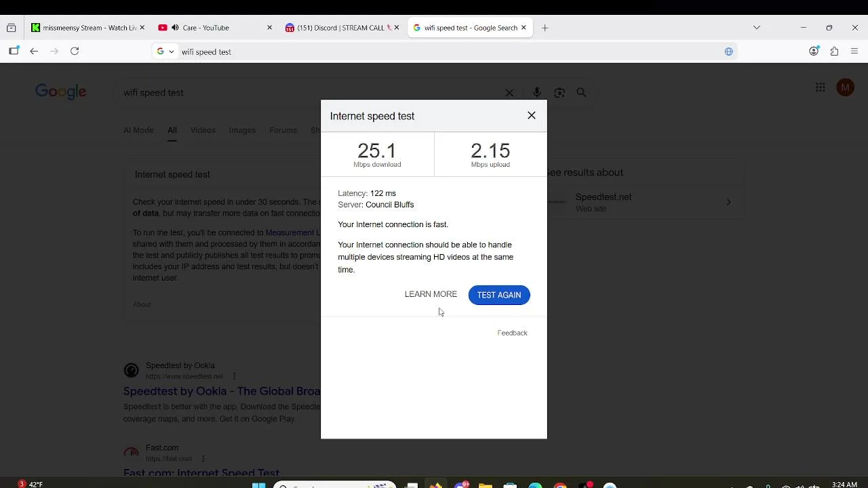Select the Videos search tab
Viewport: 868px width, 488px height.
click(203, 130)
